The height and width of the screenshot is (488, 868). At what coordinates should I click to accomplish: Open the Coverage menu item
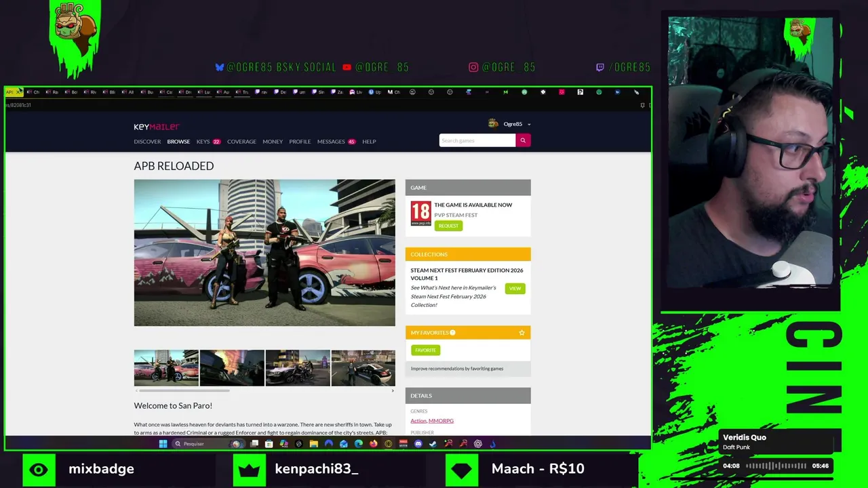241,142
